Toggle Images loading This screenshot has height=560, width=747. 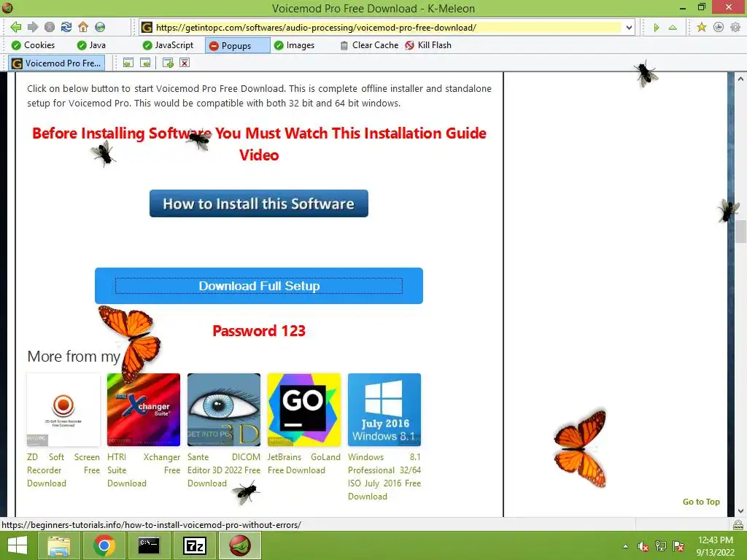(x=295, y=45)
